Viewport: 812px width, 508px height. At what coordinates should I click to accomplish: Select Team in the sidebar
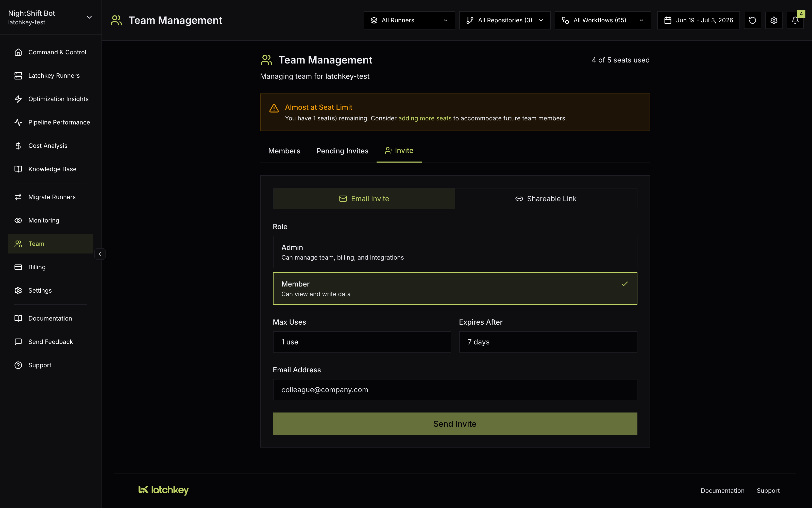pos(51,244)
